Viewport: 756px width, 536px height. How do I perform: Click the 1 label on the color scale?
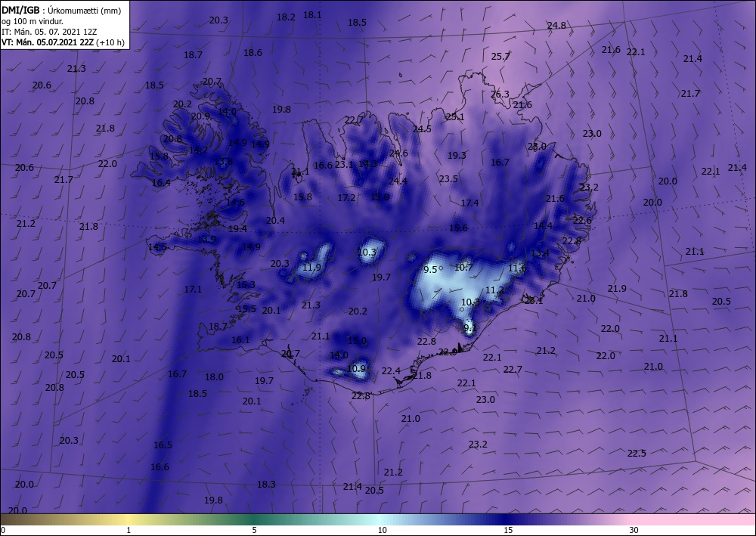point(129,530)
